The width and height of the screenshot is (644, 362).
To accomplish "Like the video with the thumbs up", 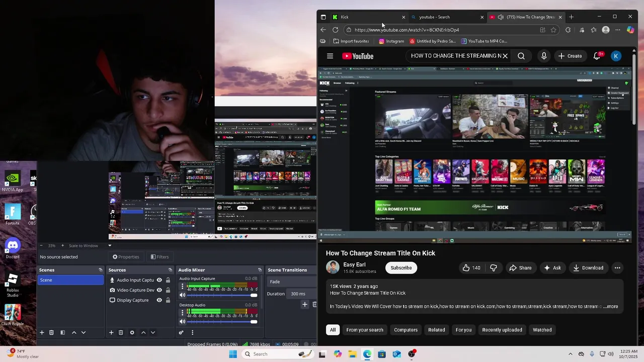I will click(x=471, y=268).
